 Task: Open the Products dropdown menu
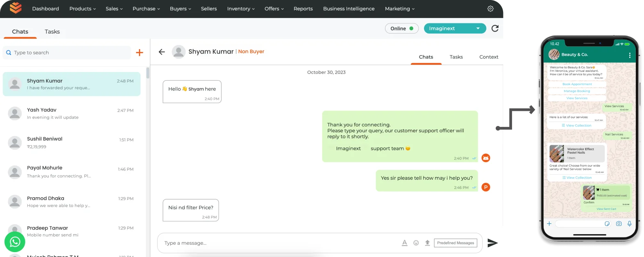(x=82, y=9)
